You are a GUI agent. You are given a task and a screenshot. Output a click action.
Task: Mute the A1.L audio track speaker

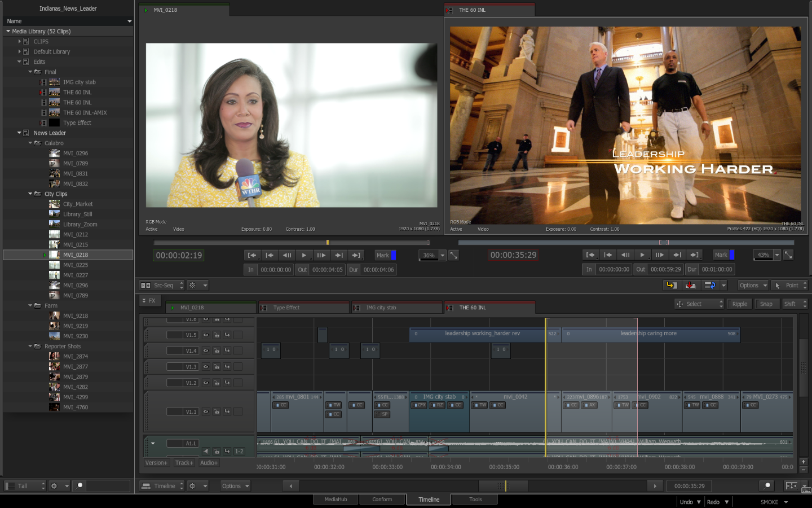pos(206,451)
